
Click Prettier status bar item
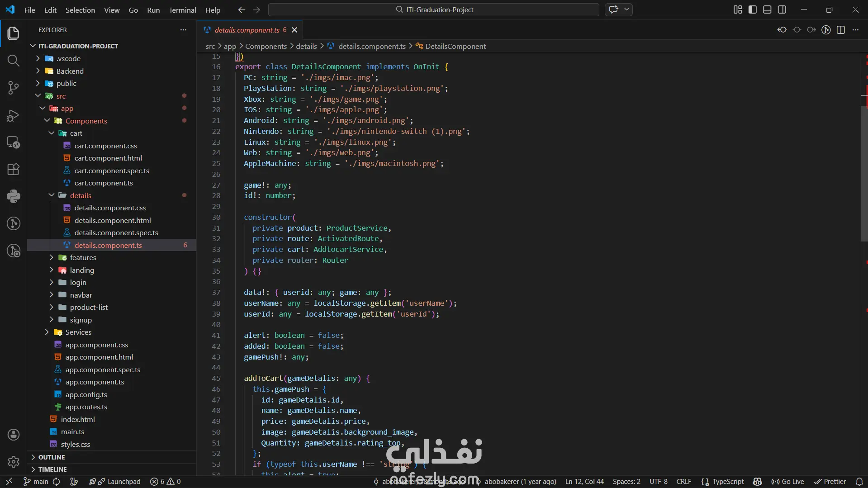830,482
